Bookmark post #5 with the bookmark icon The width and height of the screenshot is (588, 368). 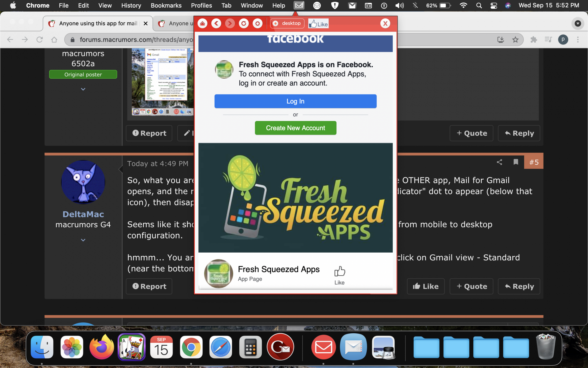[x=516, y=162]
